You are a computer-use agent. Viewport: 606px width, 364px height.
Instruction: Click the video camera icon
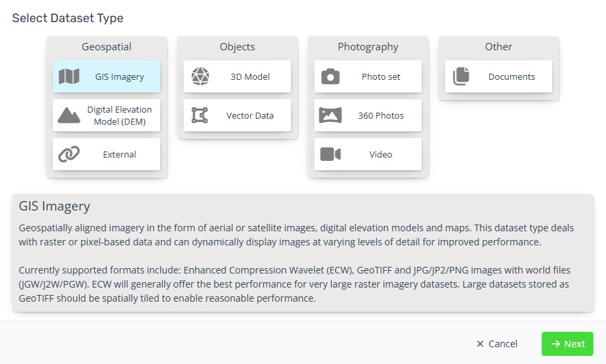click(330, 154)
